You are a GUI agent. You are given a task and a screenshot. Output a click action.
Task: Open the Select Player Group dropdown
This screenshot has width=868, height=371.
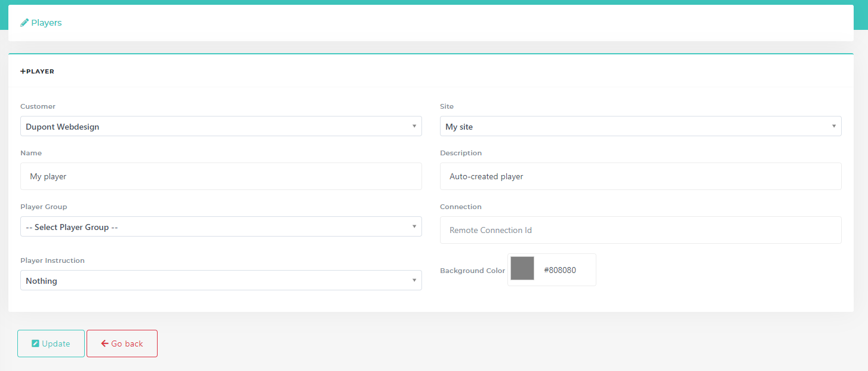[x=221, y=226]
